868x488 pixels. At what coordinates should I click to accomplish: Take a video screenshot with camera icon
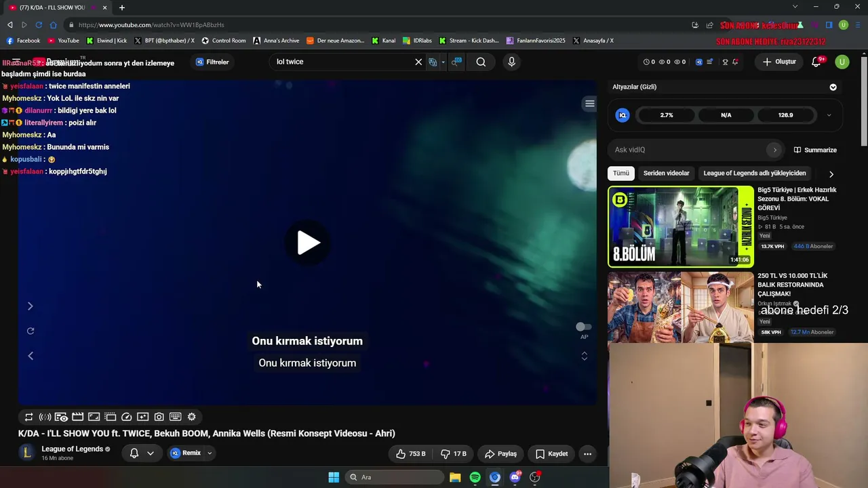pos(159,417)
